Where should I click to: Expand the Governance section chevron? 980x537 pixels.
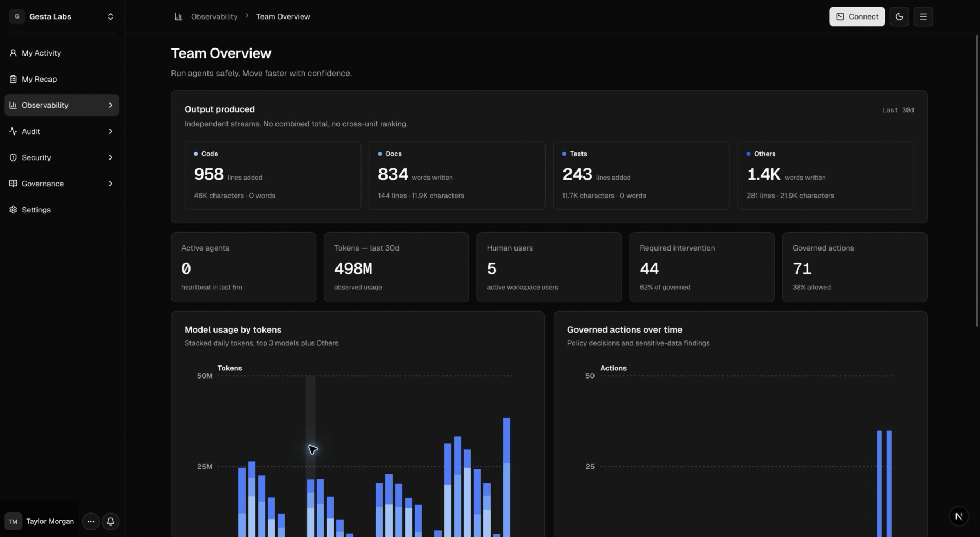[x=111, y=184]
